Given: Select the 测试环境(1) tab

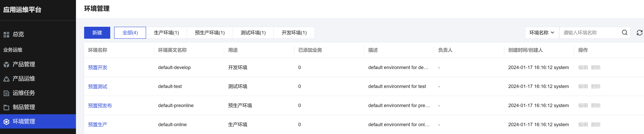Looking at the screenshot, I should pos(253,33).
